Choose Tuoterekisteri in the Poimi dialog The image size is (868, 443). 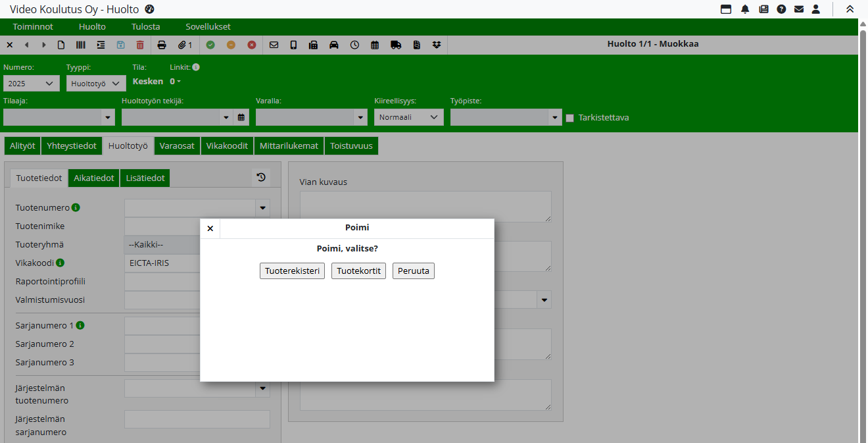(292, 271)
